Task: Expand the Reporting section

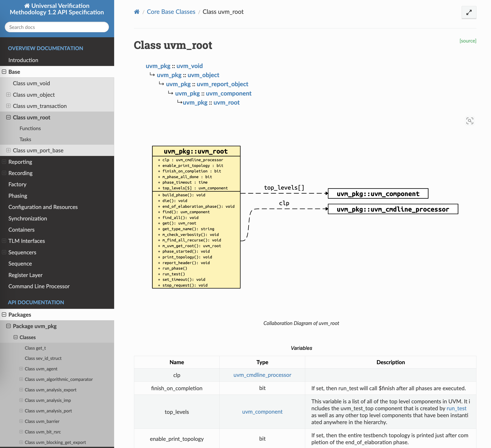Action: pos(4,162)
